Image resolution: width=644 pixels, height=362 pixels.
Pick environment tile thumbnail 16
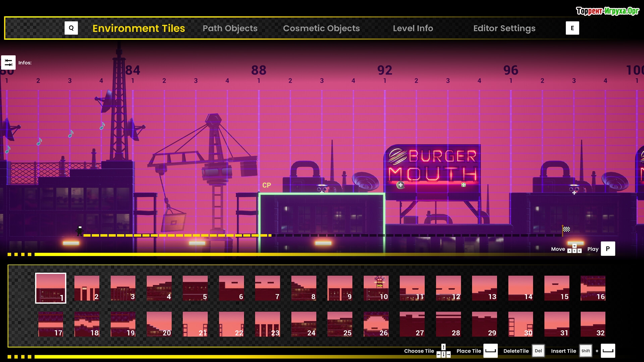point(593,288)
